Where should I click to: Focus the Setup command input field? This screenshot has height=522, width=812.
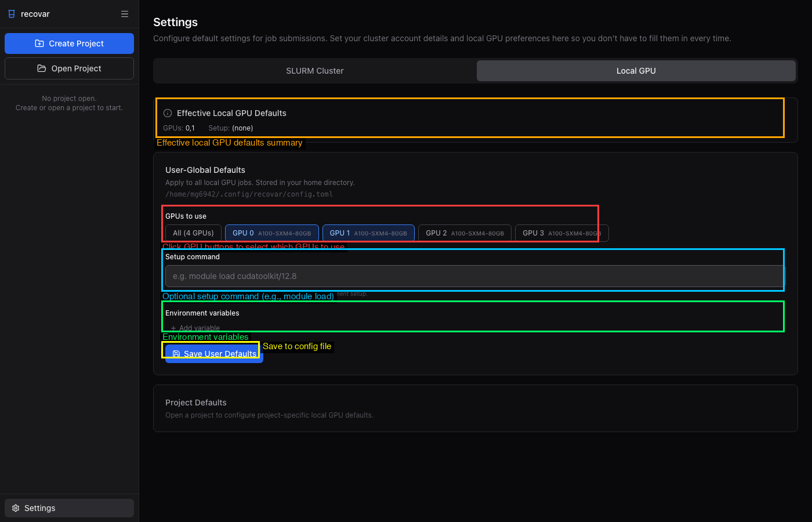[474, 276]
